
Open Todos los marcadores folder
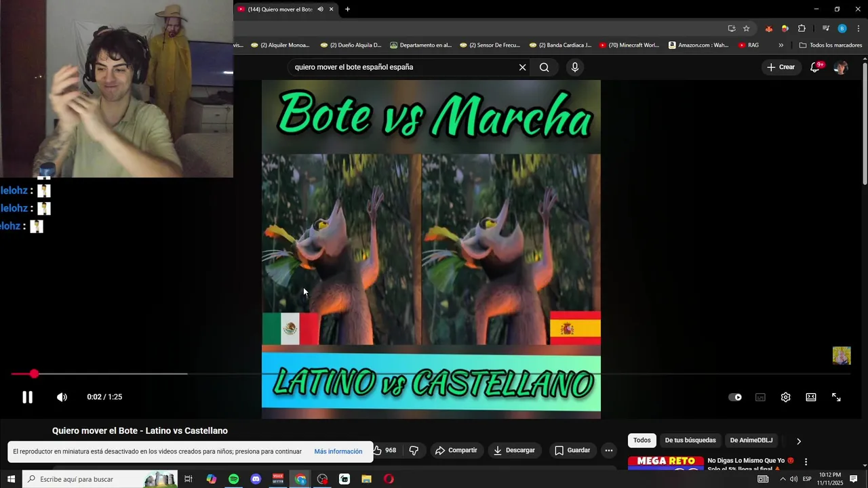click(x=831, y=45)
